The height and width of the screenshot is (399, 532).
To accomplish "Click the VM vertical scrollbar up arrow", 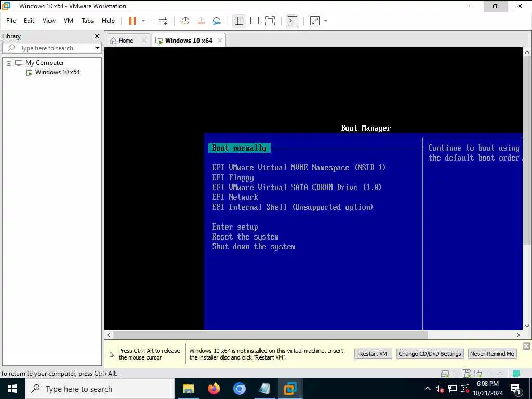I will point(527,52).
